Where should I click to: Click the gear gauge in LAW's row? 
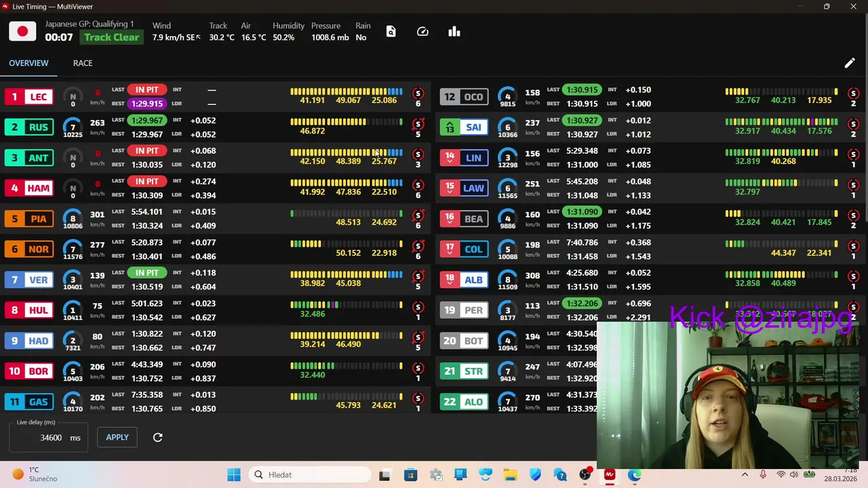point(507,188)
